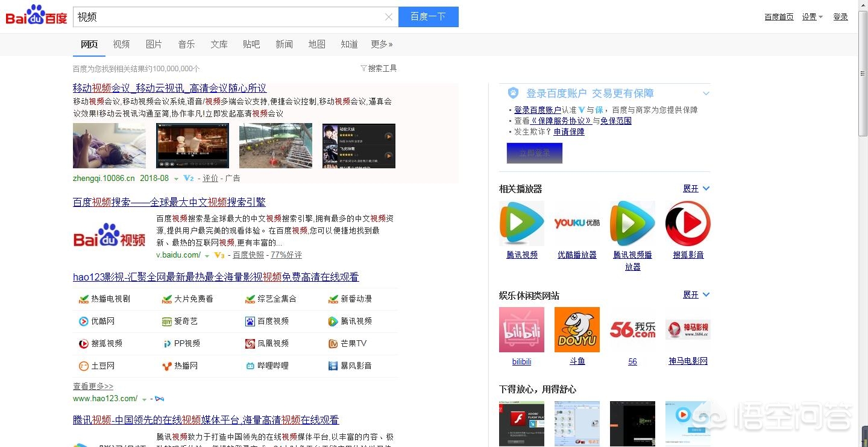Click the bilibili pink icon

(x=521, y=329)
